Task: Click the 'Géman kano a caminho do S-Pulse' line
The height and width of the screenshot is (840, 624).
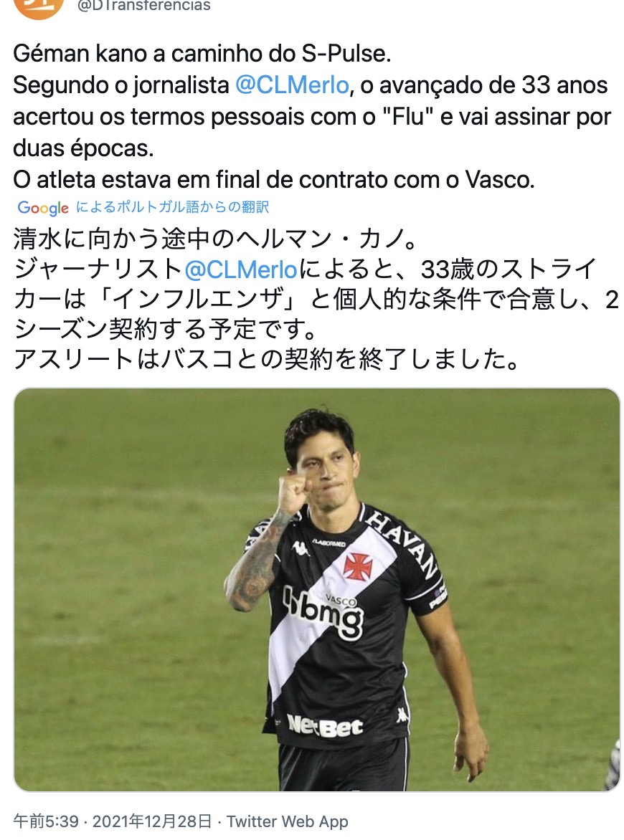Action: 202,54
